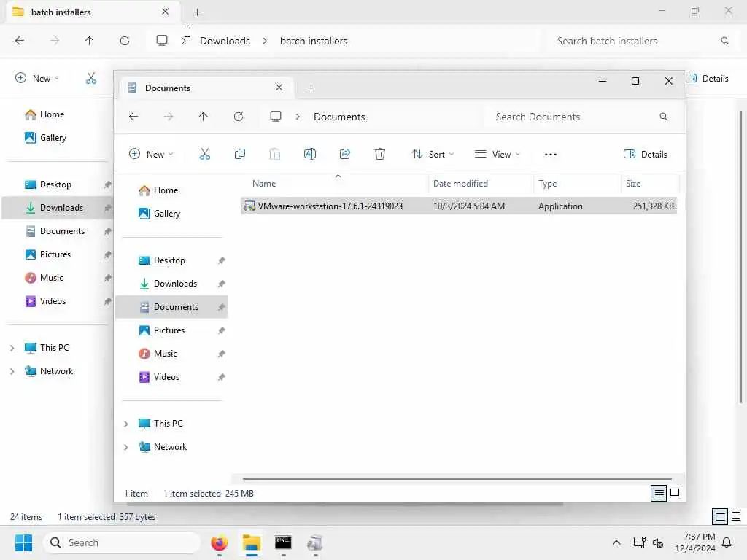Viewport: 747px width, 560px height.
Task: Expand This PC in batch installers sidebar
Action: [12, 348]
